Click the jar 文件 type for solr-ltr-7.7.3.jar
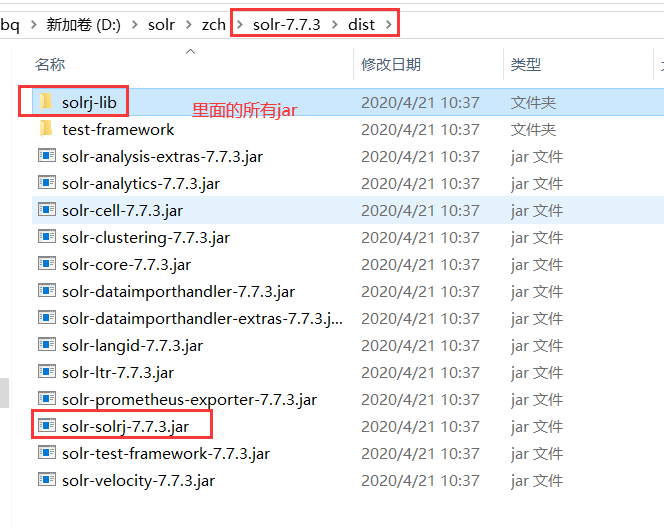This screenshot has height=528, width=664. (x=537, y=373)
